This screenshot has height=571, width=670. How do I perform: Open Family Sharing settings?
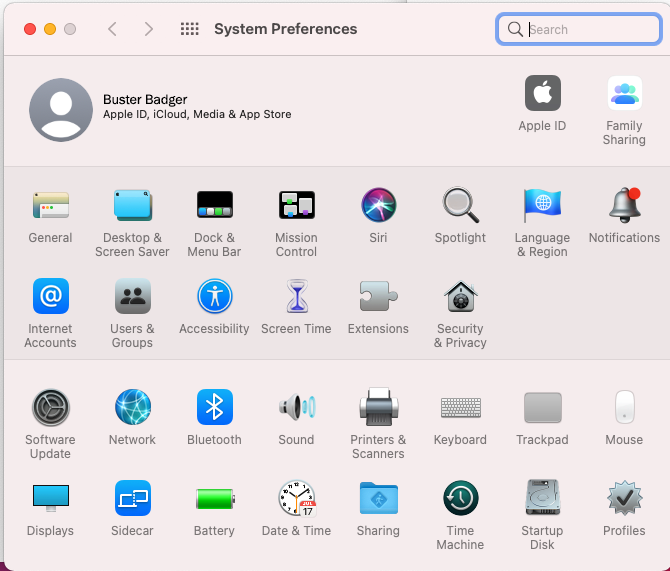point(624,95)
